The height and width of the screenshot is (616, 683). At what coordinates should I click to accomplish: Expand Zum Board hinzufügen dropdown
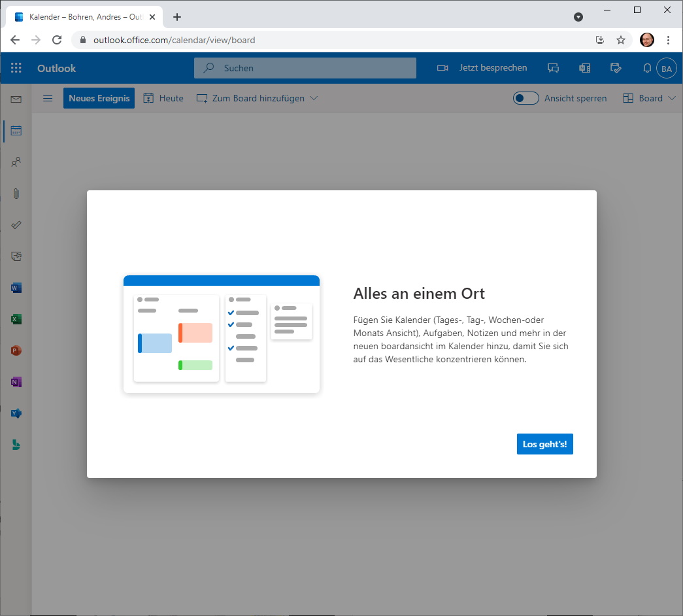click(x=257, y=99)
